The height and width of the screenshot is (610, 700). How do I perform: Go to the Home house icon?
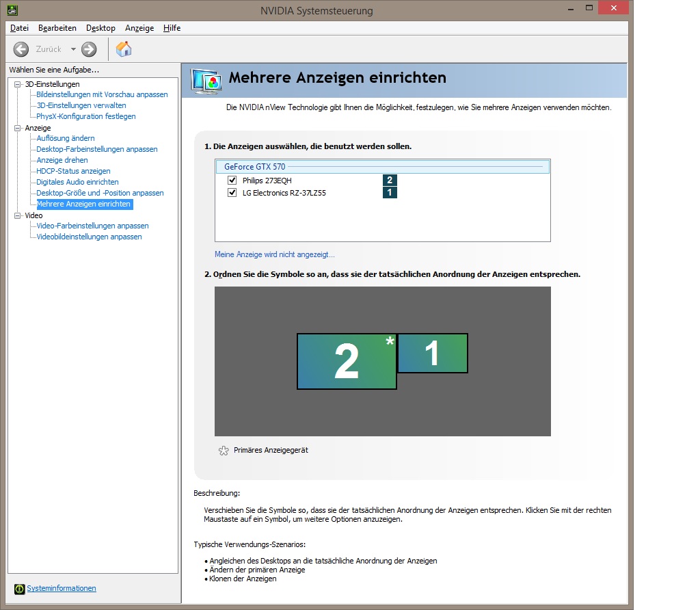[124, 49]
